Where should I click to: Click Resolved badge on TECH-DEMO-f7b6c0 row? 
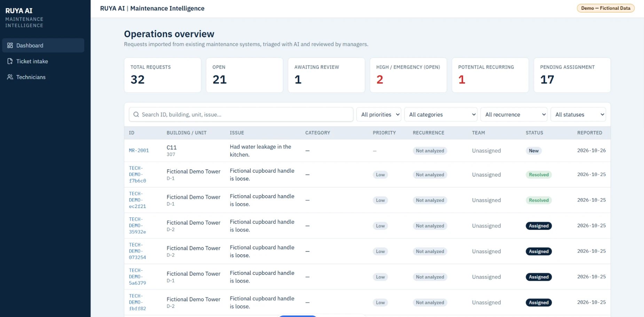pos(539,175)
